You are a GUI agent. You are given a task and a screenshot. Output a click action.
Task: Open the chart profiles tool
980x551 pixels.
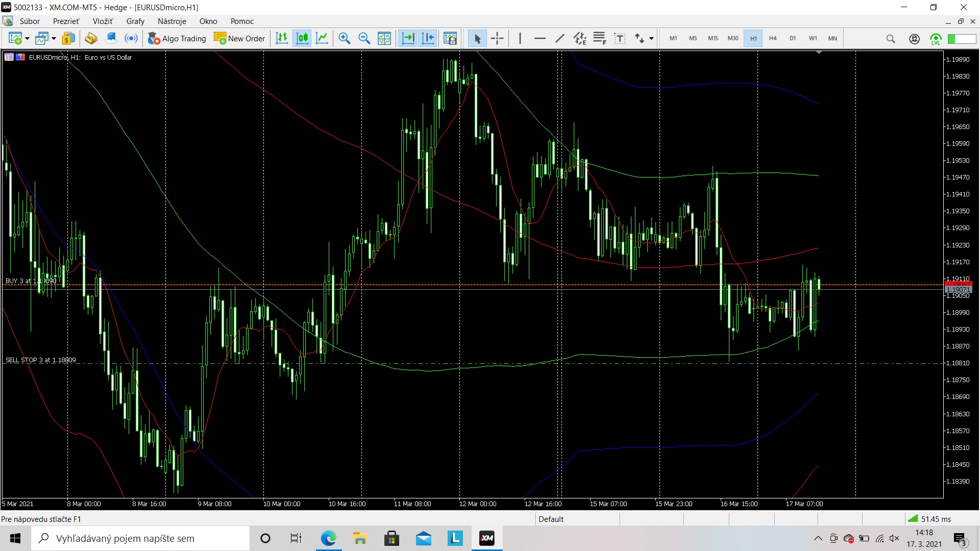point(42,38)
